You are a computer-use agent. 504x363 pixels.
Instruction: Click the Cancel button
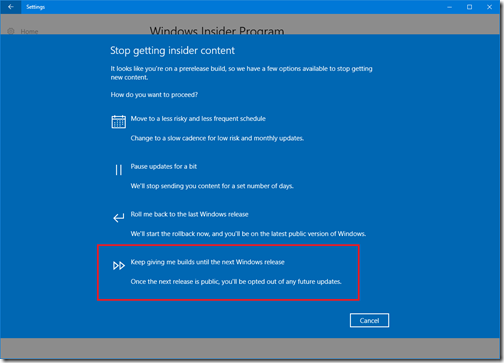tap(369, 320)
